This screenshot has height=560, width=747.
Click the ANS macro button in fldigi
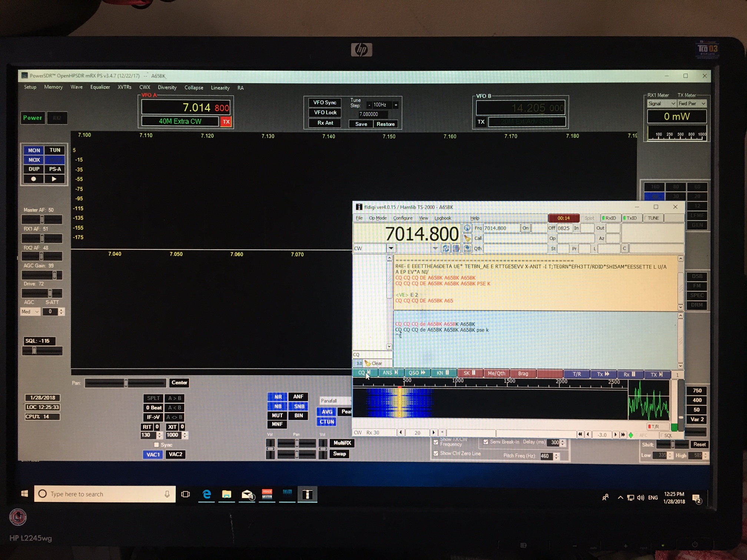point(390,373)
